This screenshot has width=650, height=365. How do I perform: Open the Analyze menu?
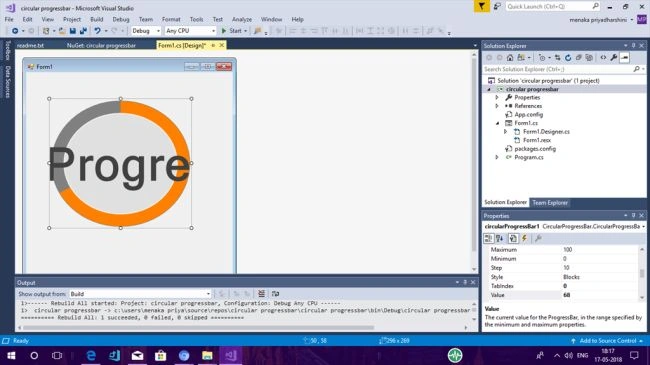click(x=242, y=19)
